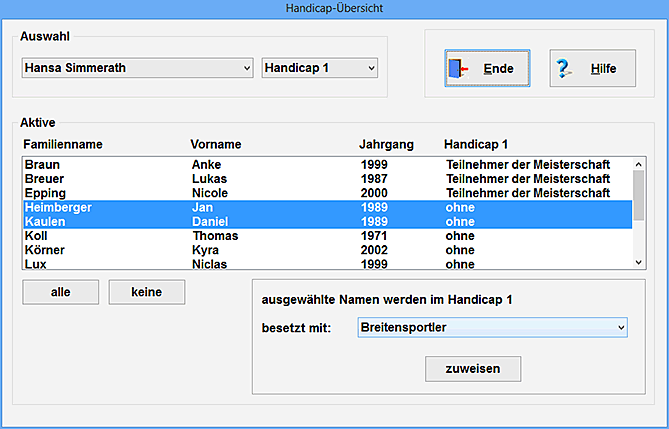Viewport: 669px width, 429px height.
Task: Click the keine button to deselect all
Action: [x=147, y=292]
